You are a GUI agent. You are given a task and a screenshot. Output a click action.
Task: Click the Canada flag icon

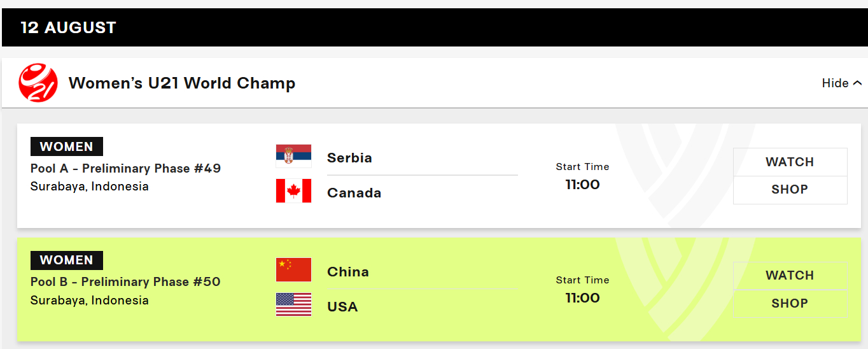click(293, 191)
